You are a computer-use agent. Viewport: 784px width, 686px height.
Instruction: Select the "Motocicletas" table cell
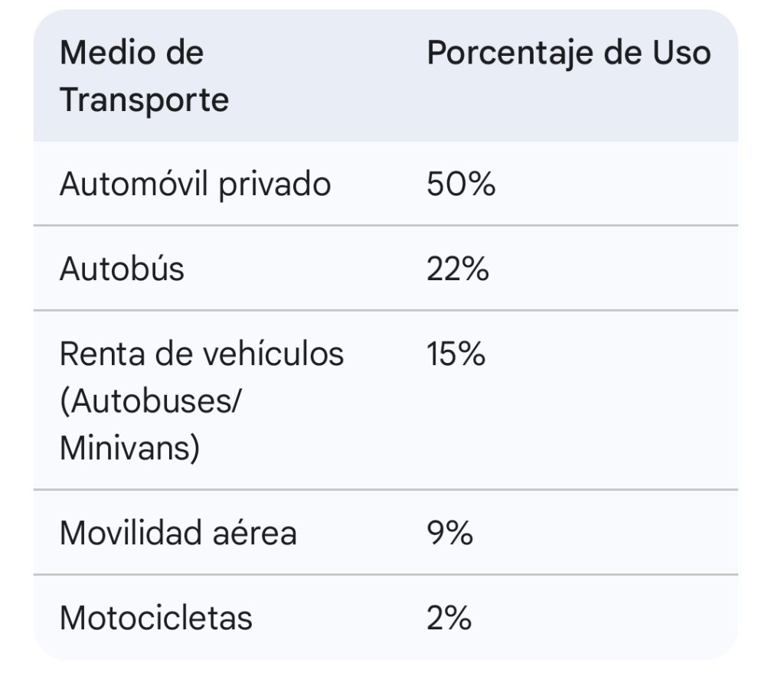pyautogui.click(x=155, y=618)
